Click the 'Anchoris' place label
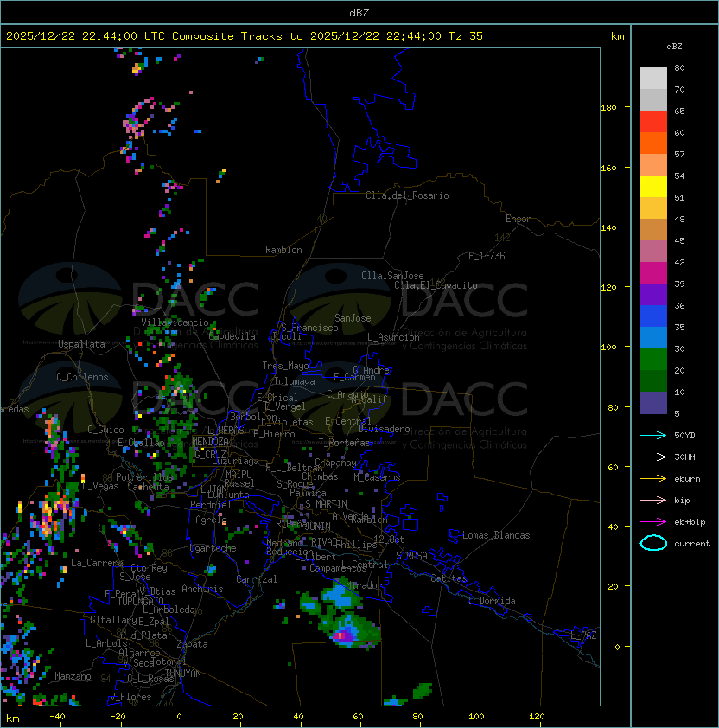This screenshot has width=719, height=728. pos(202,589)
